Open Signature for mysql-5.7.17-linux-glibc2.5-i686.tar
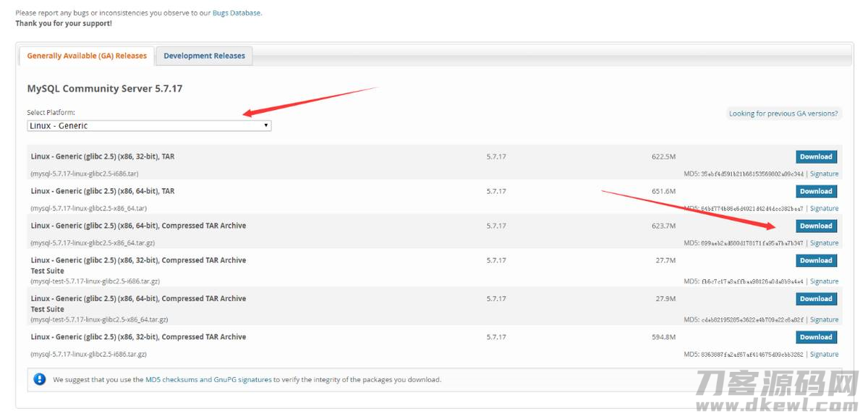Screen dimensions: 868x416 point(824,174)
